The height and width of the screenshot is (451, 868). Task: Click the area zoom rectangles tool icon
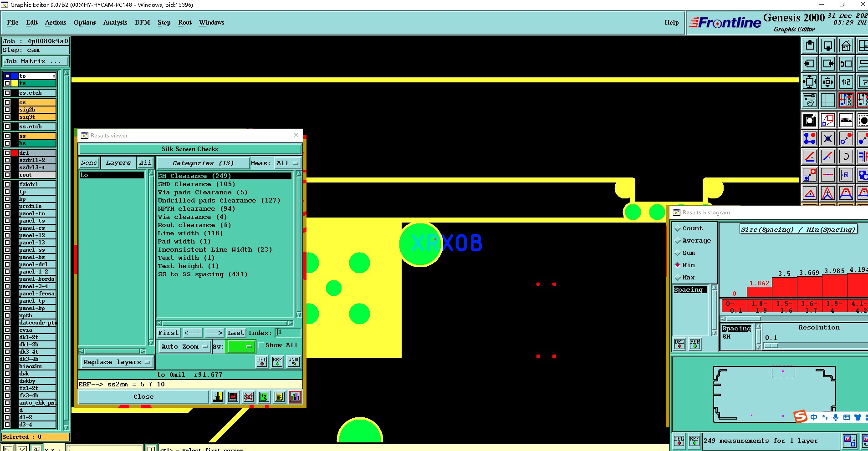pos(828,120)
